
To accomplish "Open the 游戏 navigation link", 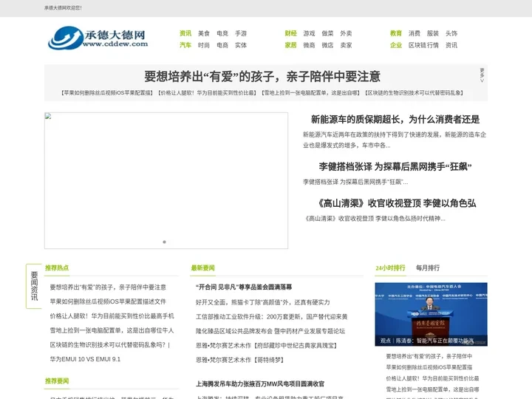I will (x=309, y=33).
